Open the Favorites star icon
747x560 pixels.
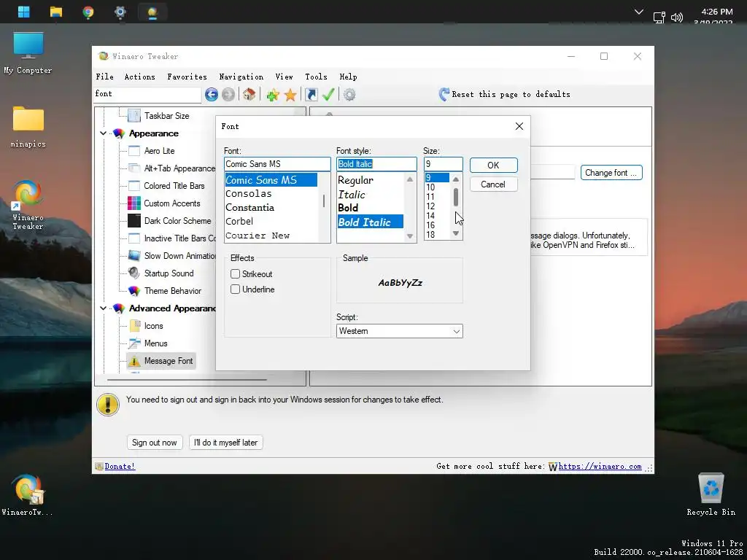tap(290, 96)
